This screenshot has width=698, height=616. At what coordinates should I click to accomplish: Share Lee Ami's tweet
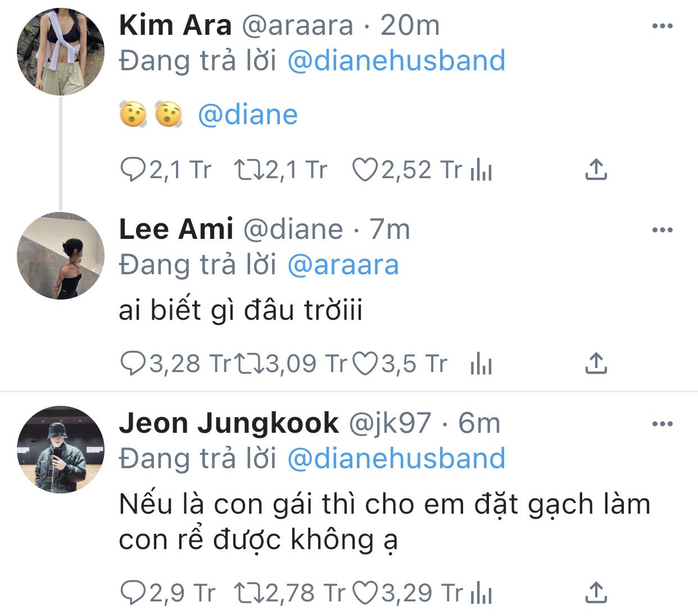(x=596, y=363)
